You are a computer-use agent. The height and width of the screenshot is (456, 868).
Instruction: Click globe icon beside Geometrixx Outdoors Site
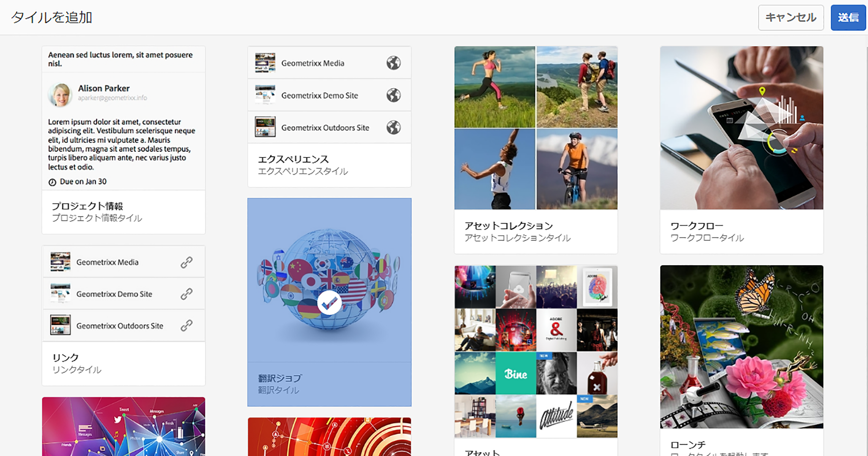[x=393, y=127]
